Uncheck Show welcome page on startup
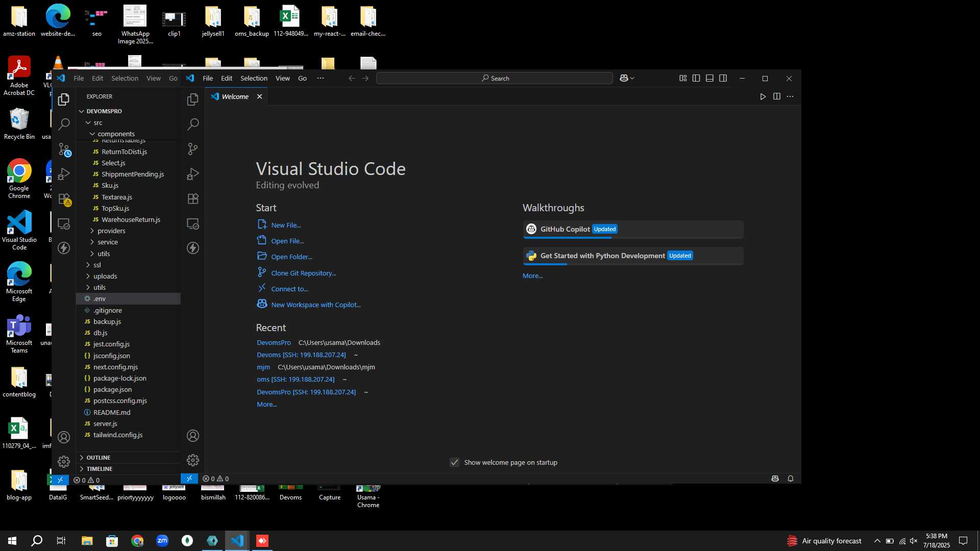This screenshot has height=551, width=980. coord(454,462)
